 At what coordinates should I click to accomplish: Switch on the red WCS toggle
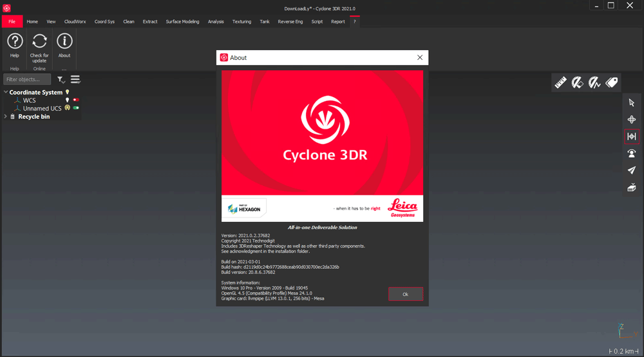point(76,100)
